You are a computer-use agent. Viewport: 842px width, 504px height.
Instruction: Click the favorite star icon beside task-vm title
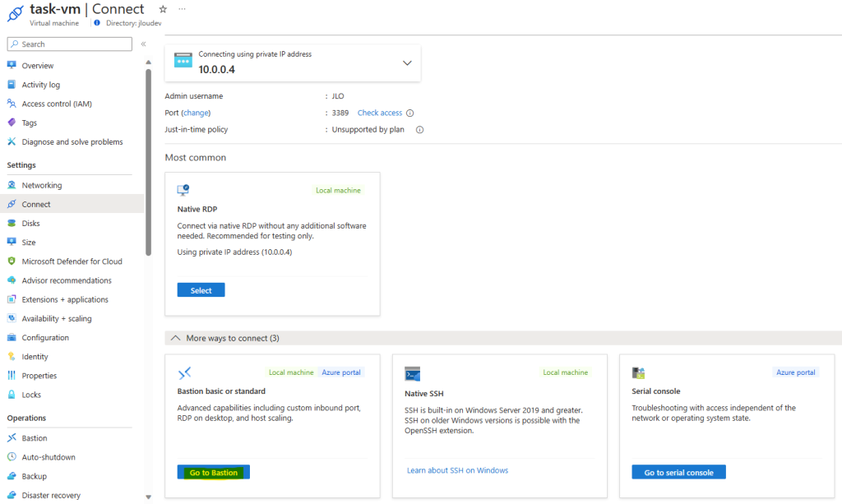click(163, 9)
